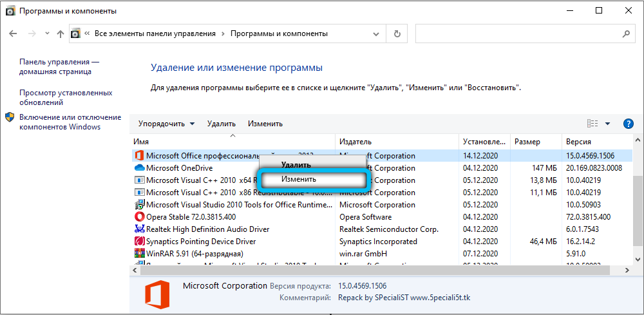
Task: Expand the view options dropdown arrow
Action: (x=608, y=124)
